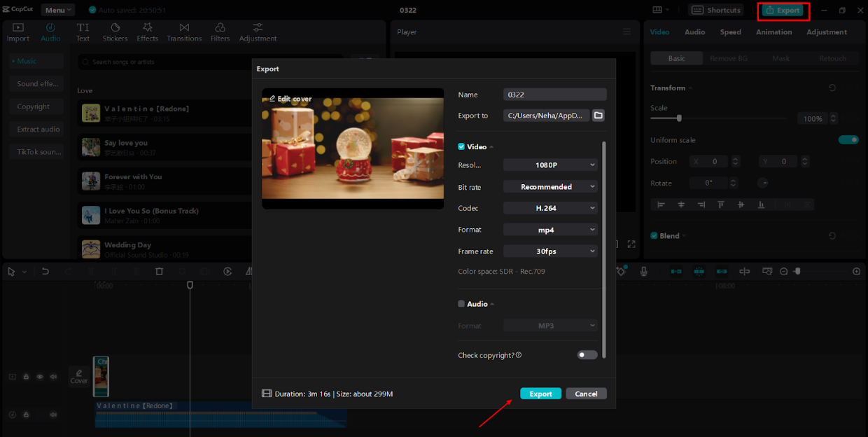This screenshot has height=437, width=868.
Task: Toggle the Video export checkbox
Action: pyautogui.click(x=461, y=147)
